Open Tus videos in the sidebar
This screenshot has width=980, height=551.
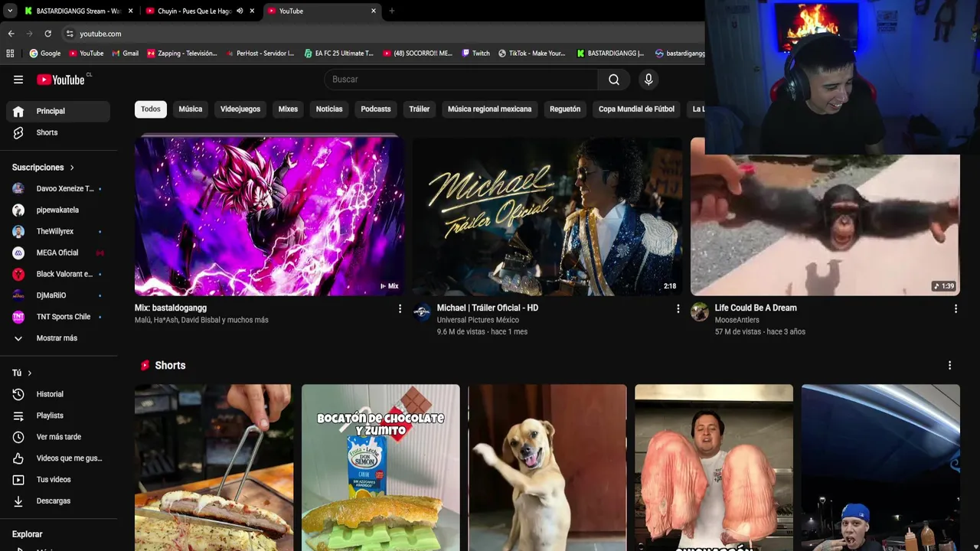click(x=58, y=480)
